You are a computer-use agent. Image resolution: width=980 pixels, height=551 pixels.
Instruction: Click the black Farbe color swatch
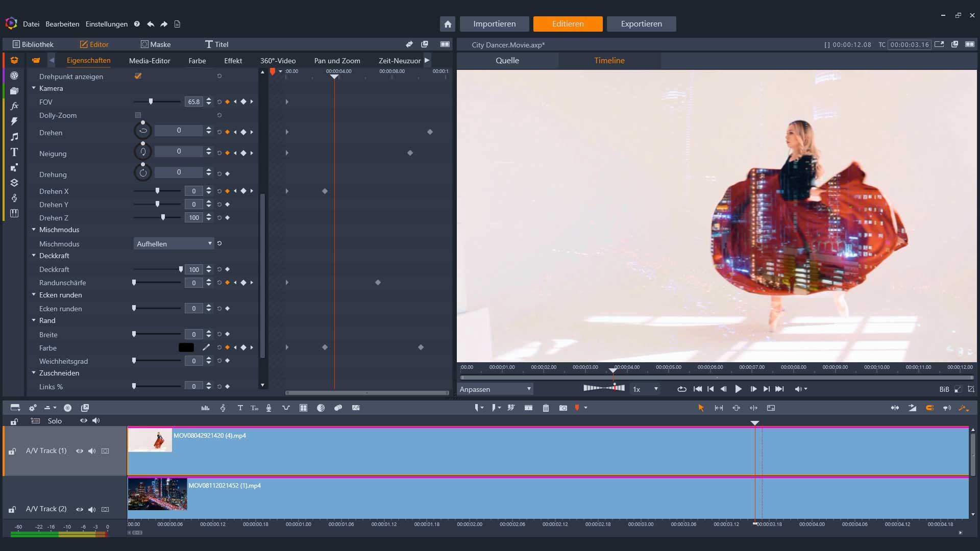(x=186, y=348)
